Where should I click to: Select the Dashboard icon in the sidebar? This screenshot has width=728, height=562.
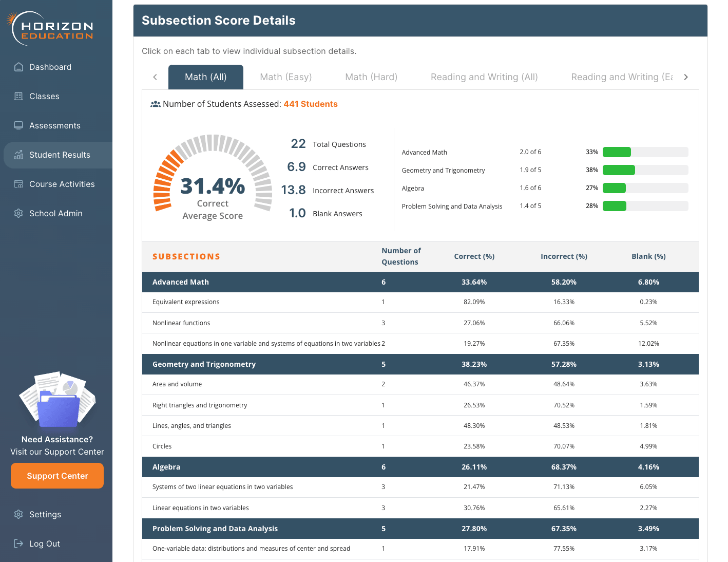(18, 67)
